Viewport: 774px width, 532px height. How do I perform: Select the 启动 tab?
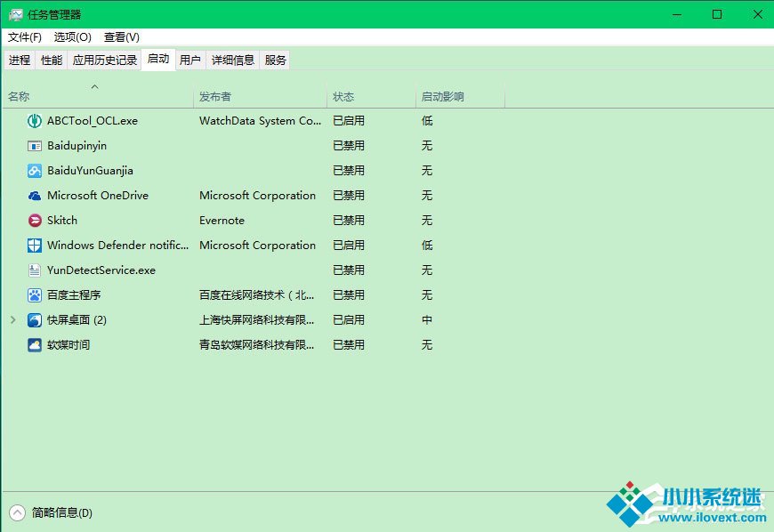click(158, 60)
